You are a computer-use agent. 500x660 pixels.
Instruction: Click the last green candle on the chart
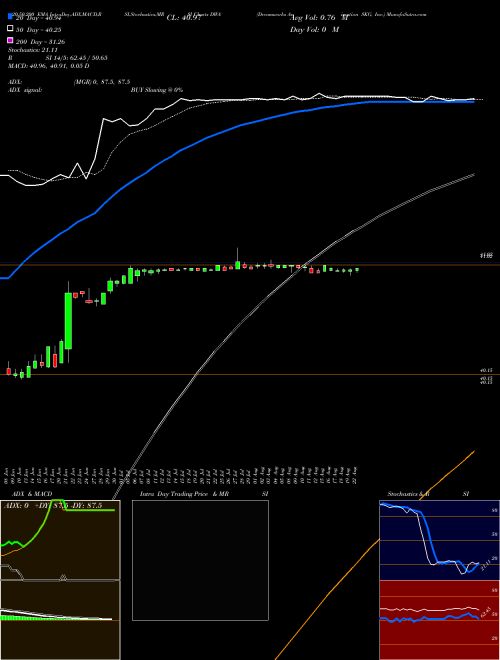357,269
